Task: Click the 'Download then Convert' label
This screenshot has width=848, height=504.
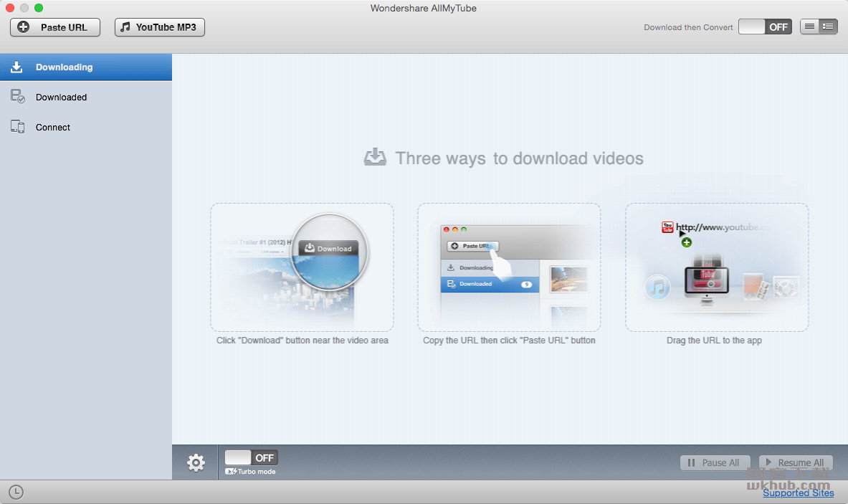Action: click(688, 27)
